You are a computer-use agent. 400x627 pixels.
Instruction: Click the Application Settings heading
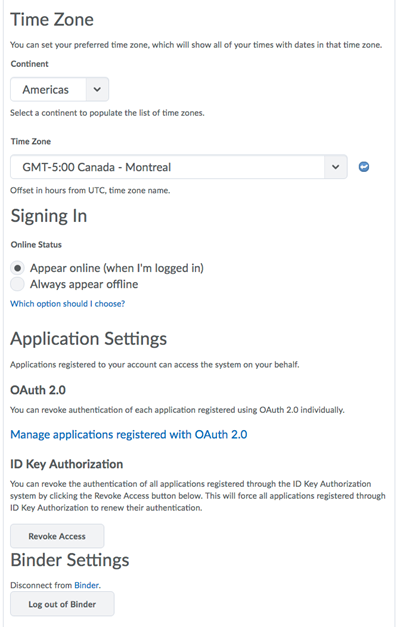88,339
